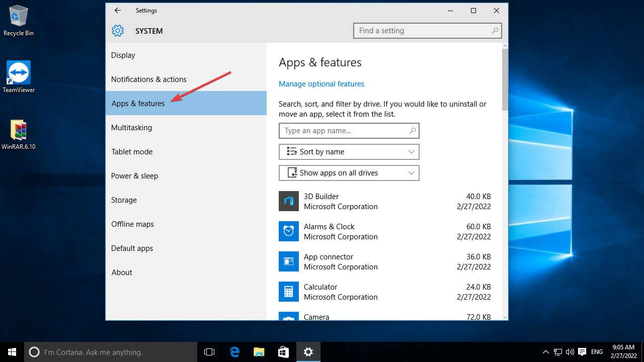This screenshot has height=362, width=644.
Task: Open the Default apps section
Action: click(x=132, y=248)
